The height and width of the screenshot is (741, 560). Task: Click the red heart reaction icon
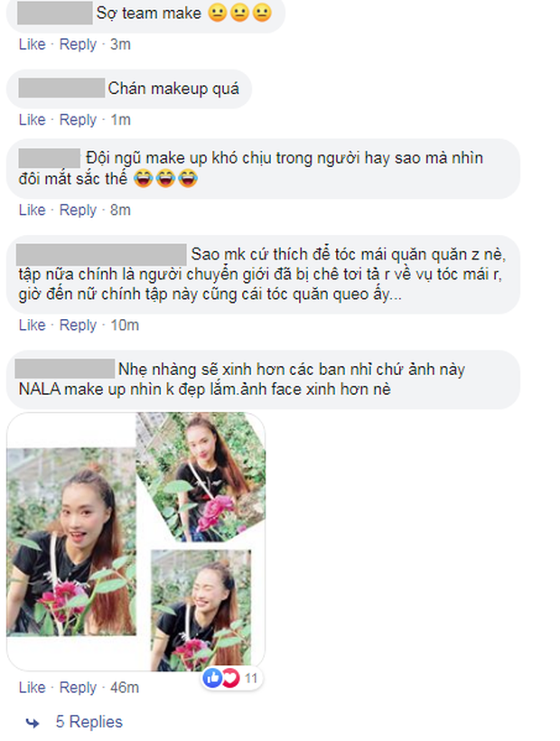point(230,678)
